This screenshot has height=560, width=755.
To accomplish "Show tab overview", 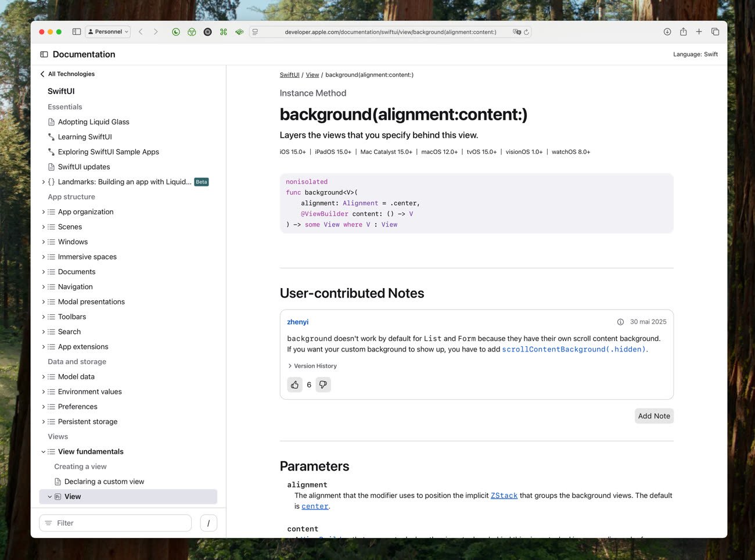I will point(716,32).
